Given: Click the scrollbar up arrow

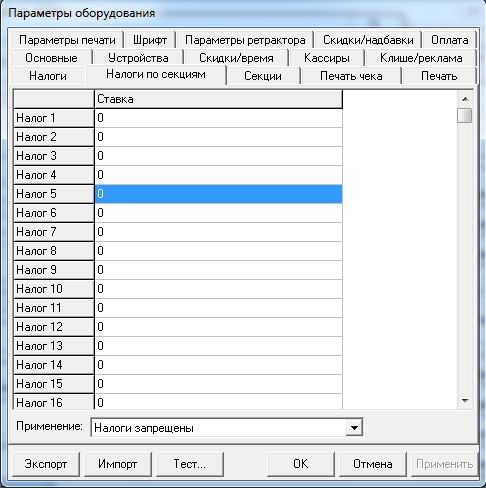Looking at the screenshot, I should 465,99.
